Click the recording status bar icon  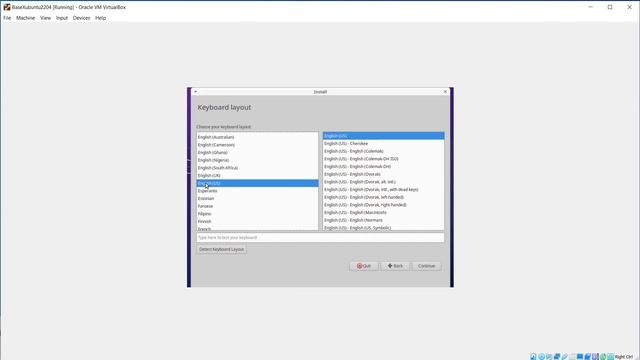tap(588, 356)
